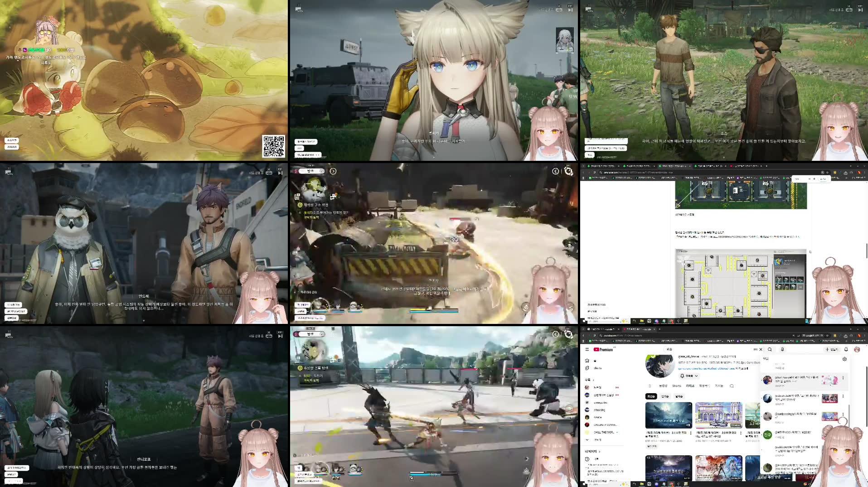Open Discord from the Windows taskbar
Viewport: 868px width, 487px height.
[x=657, y=484]
